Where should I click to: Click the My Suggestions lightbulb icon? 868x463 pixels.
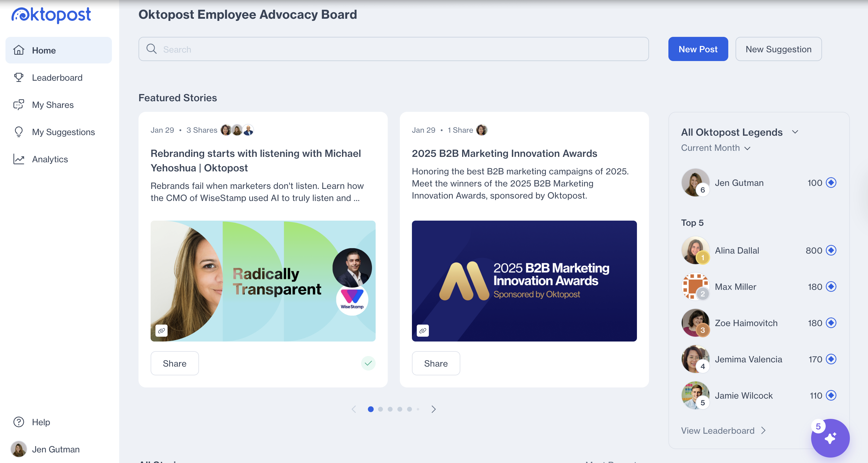pos(18,132)
